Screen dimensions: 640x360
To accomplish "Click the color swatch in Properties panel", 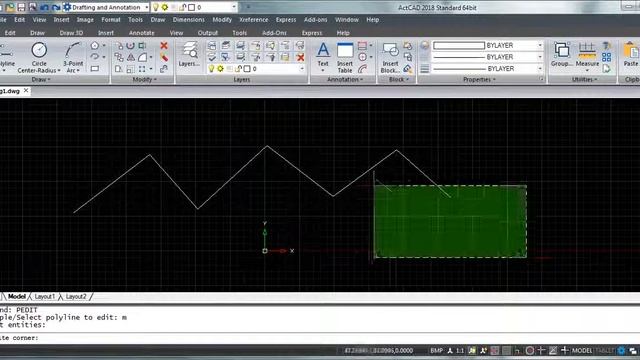I will click(x=459, y=45).
